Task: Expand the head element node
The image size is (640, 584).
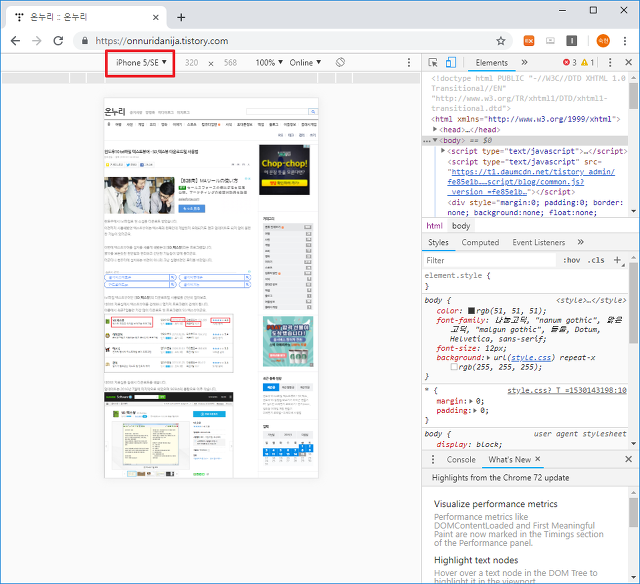Action: point(435,129)
